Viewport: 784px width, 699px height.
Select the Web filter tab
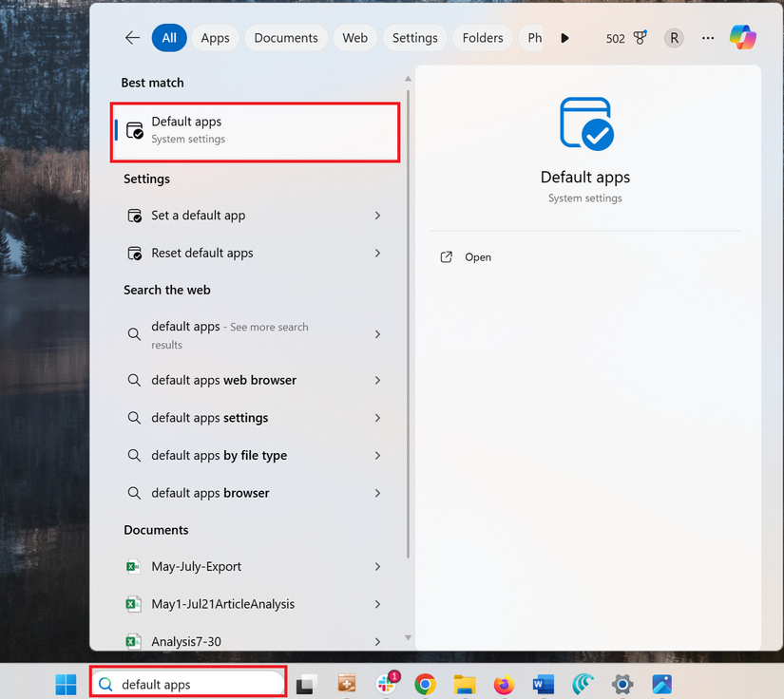coord(354,37)
